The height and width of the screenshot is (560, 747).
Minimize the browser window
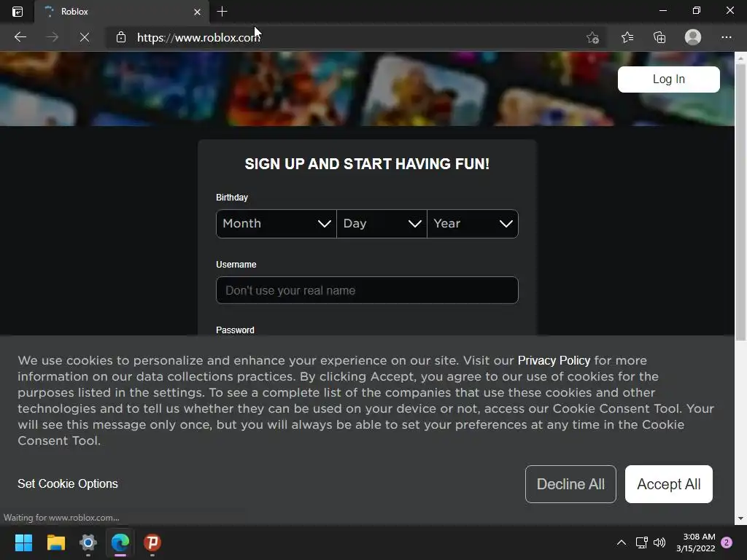tap(662, 10)
